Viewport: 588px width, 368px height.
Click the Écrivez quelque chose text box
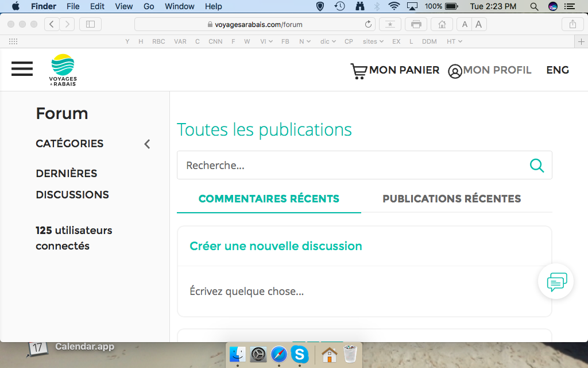pos(364,292)
